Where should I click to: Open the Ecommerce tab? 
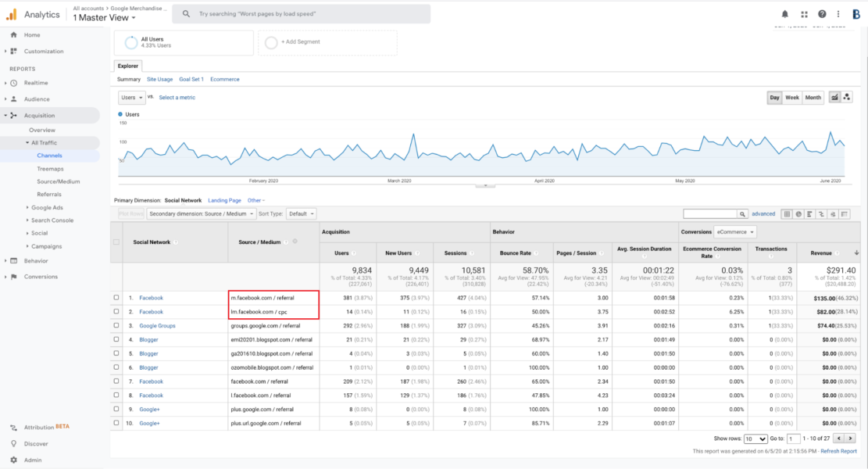pyautogui.click(x=225, y=79)
